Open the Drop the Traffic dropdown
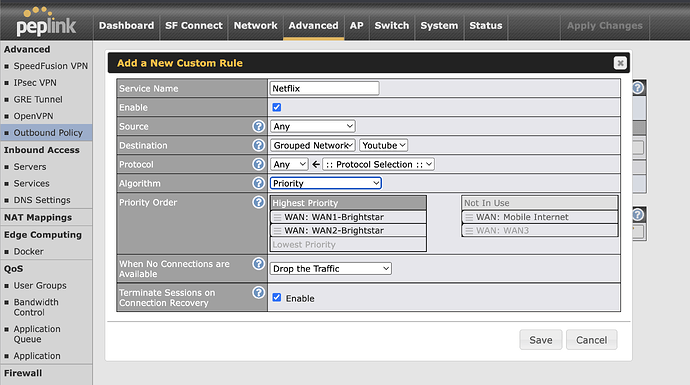Image resolution: width=690 pixels, height=385 pixels. pyautogui.click(x=330, y=268)
